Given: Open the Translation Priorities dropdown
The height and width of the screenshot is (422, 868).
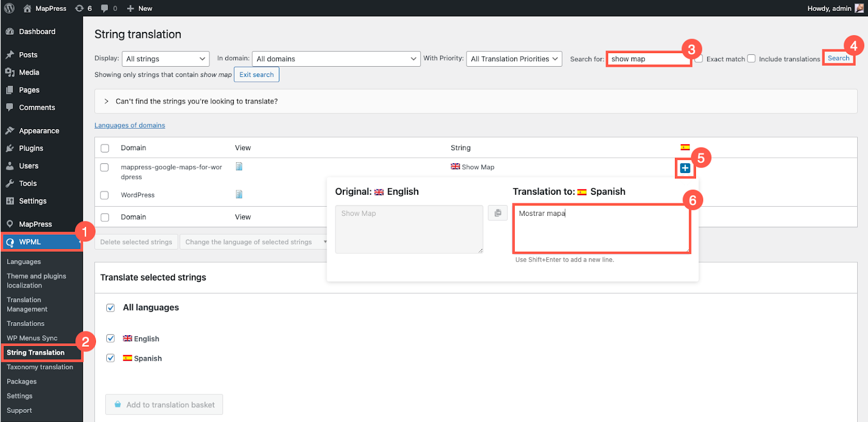Looking at the screenshot, I should pyautogui.click(x=514, y=59).
